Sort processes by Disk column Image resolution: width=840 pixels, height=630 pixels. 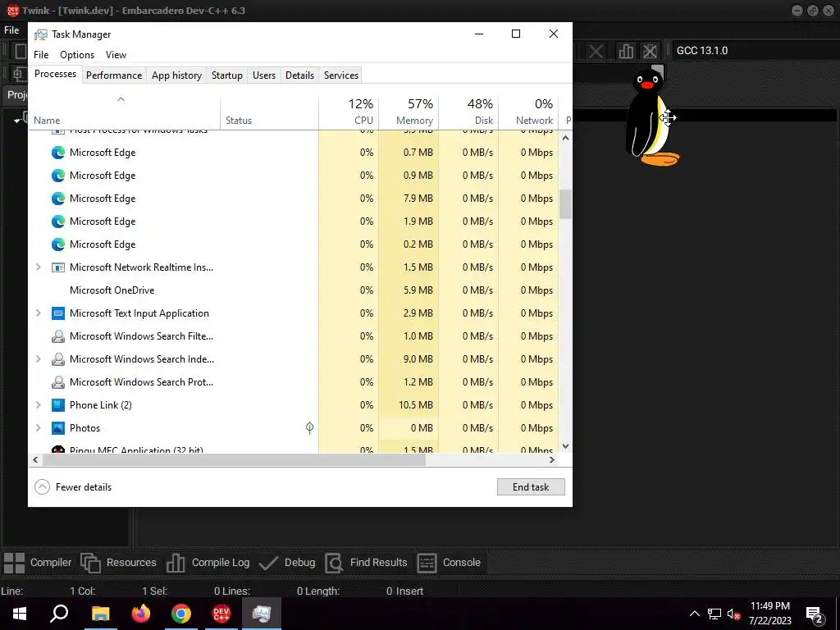pos(468,112)
